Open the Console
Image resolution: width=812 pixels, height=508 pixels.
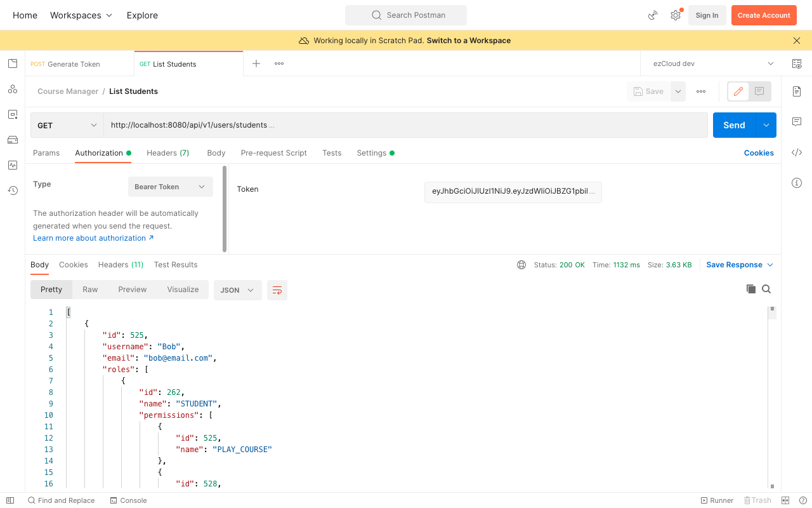click(x=128, y=500)
